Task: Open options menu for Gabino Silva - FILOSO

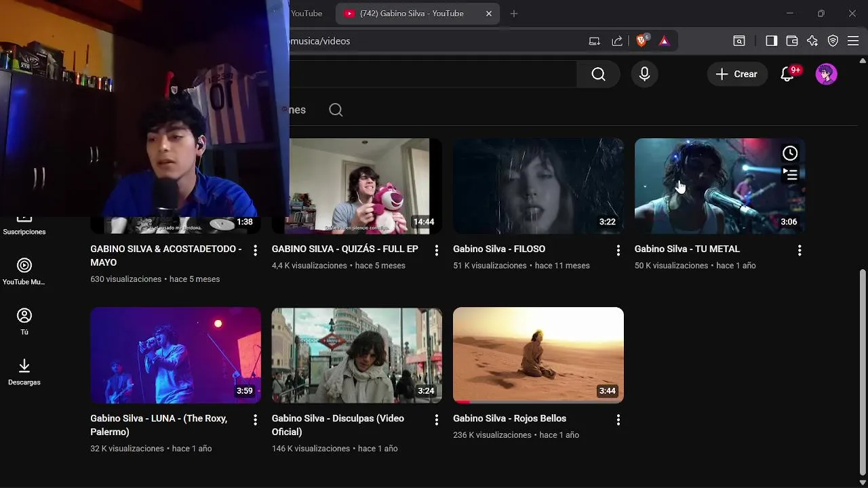Action: click(x=618, y=251)
